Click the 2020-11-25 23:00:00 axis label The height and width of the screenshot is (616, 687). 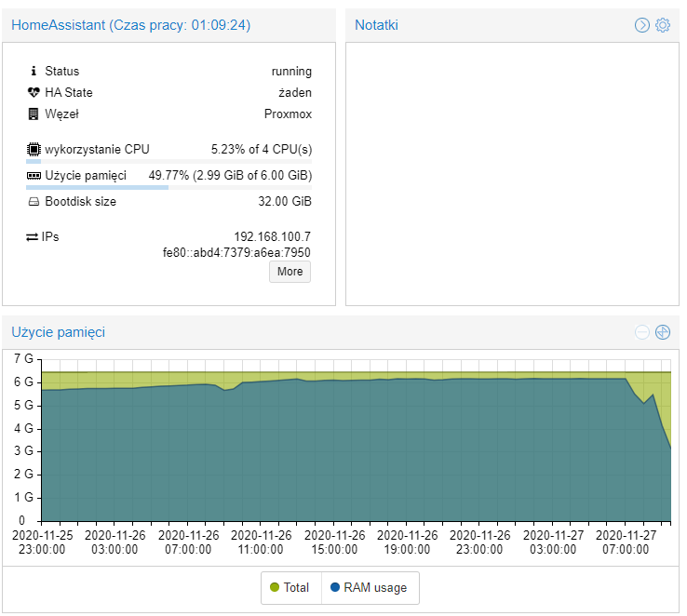coord(43,542)
